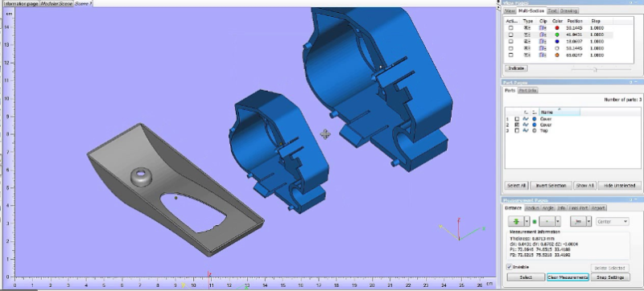The image size is (644, 291).
Task: Click the render mode icon of first Cover part
Action: (x=526, y=119)
